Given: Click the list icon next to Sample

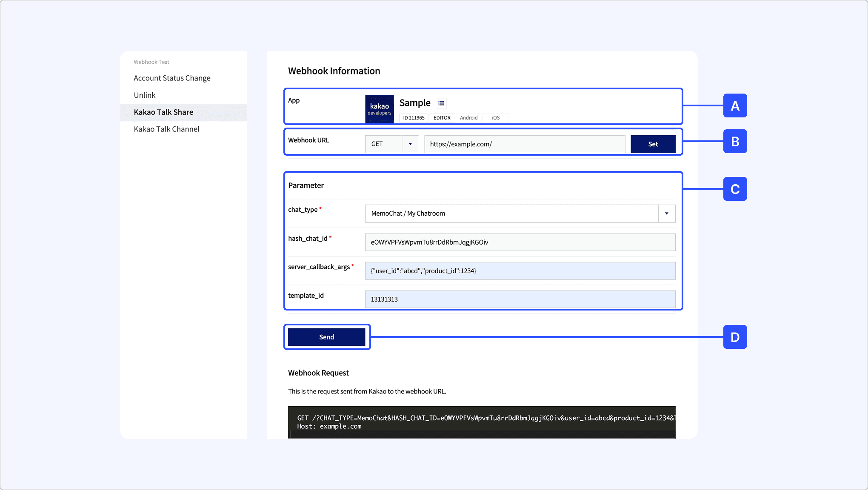Looking at the screenshot, I should point(441,103).
